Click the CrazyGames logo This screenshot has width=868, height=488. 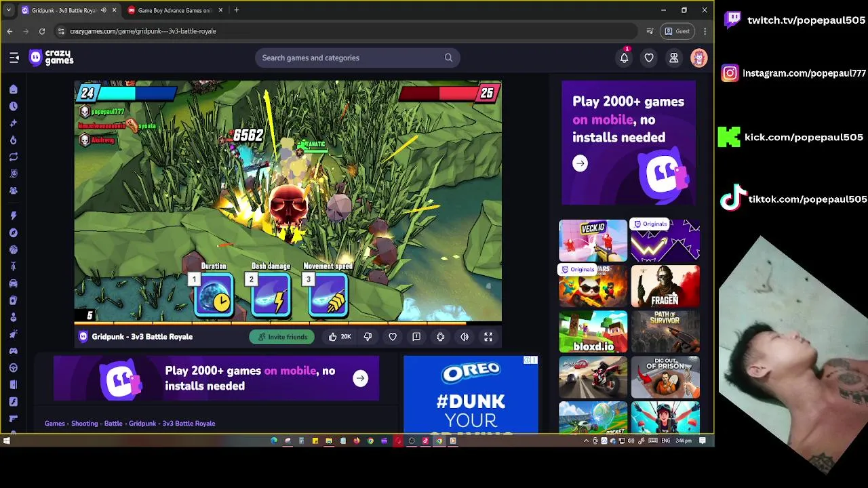tap(52, 58)
